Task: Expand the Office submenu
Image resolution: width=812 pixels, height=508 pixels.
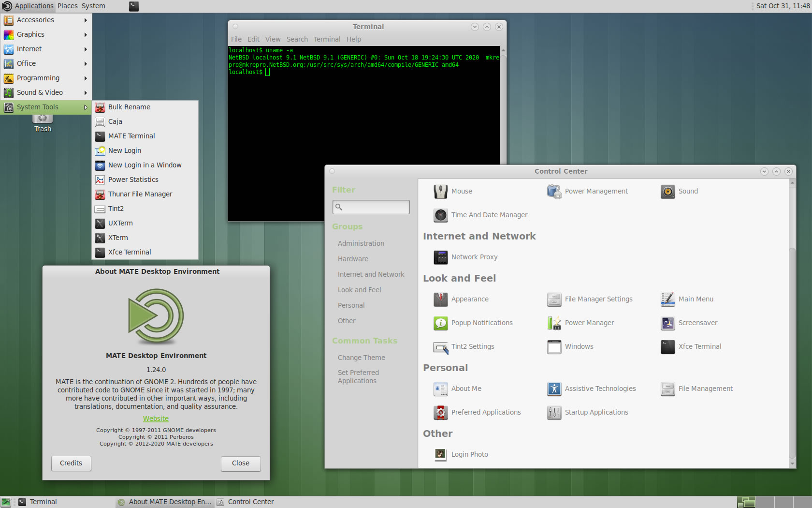Action: pyautogui.click(x=46, y=64)
